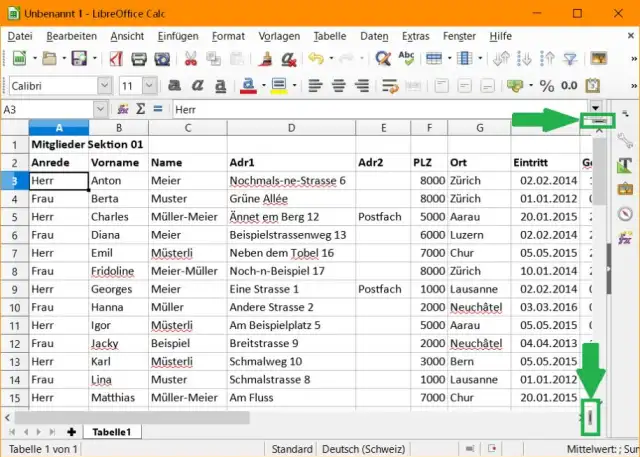Click the formula input field showing Herr

(x=380, y=108)
